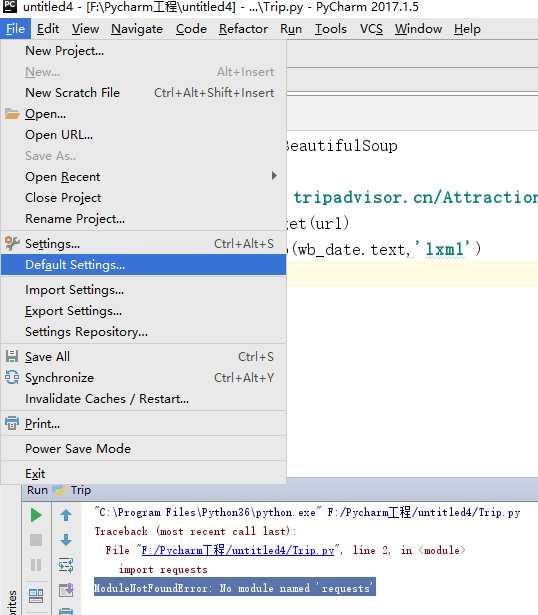The height and width of the screenshot is (615, 538).
Task: Click the wrench icon beside Settings...
Action: click(x=12, y=243)
